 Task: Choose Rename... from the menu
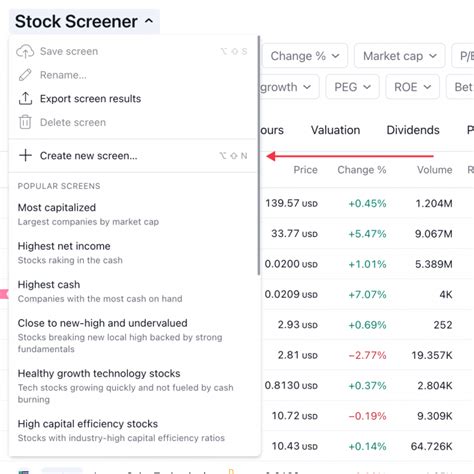tap(133, 75)
